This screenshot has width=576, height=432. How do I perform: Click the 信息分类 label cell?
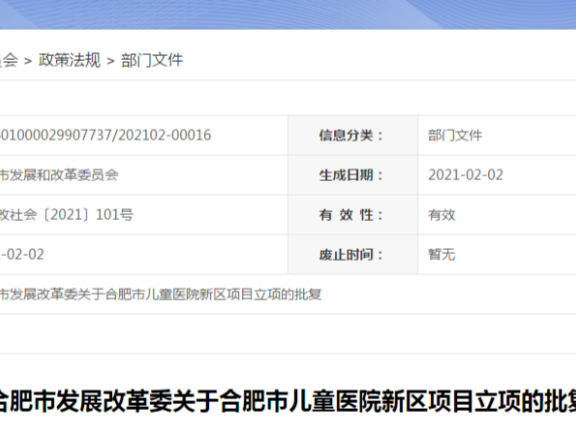353,136
